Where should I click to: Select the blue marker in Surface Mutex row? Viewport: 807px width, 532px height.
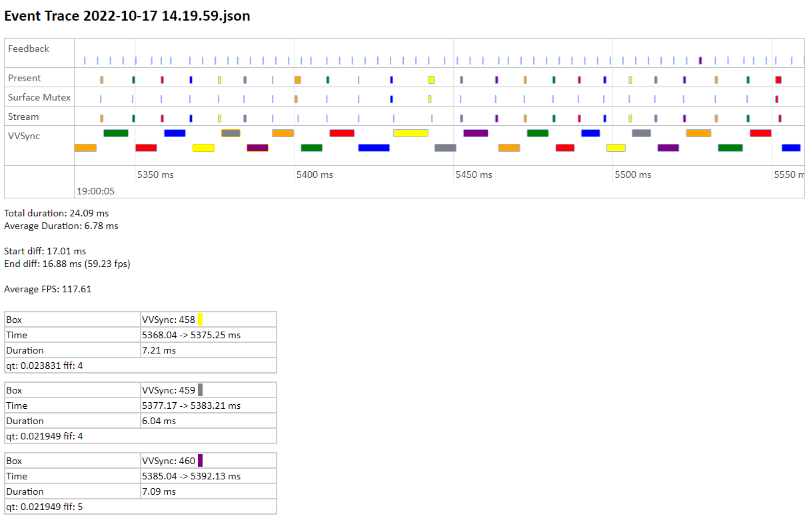tap(392, 99)
